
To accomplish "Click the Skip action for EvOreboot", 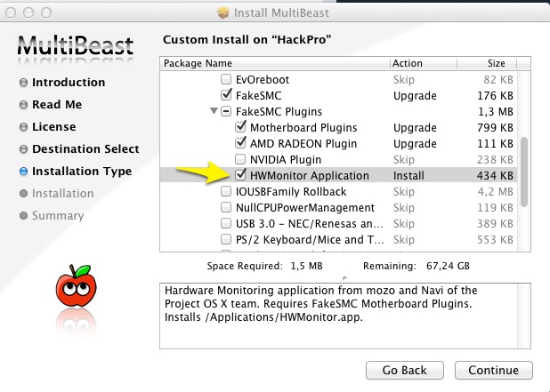I will (x=404, y=80).
